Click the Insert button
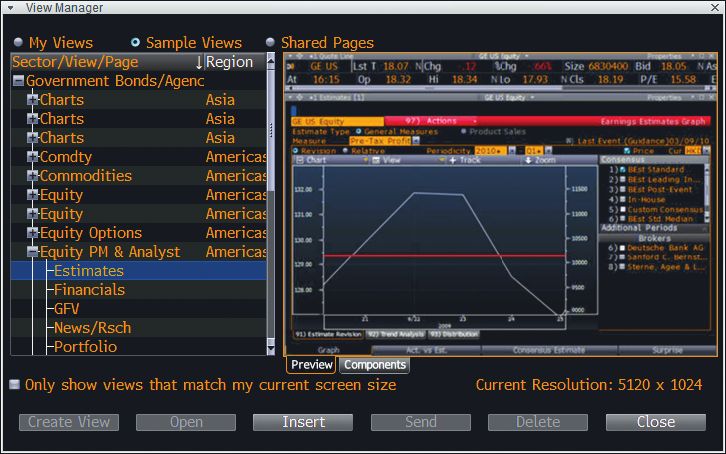This screenshot has height=454, width=726. (303, 422)
